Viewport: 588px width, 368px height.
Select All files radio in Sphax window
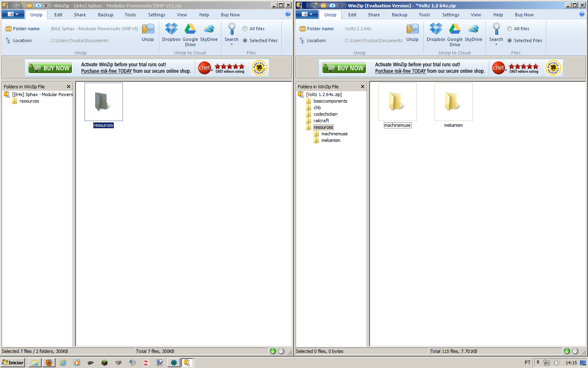coord(245,29)
